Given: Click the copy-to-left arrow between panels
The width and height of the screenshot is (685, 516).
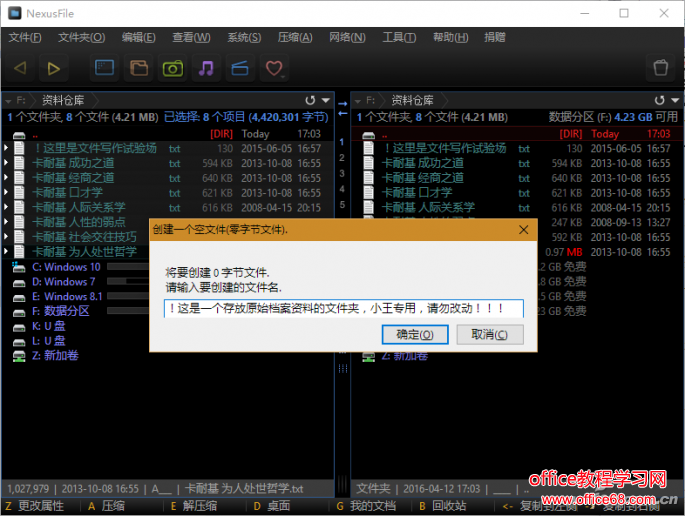Looking at the screenshot, I should [x=342, y=114].
